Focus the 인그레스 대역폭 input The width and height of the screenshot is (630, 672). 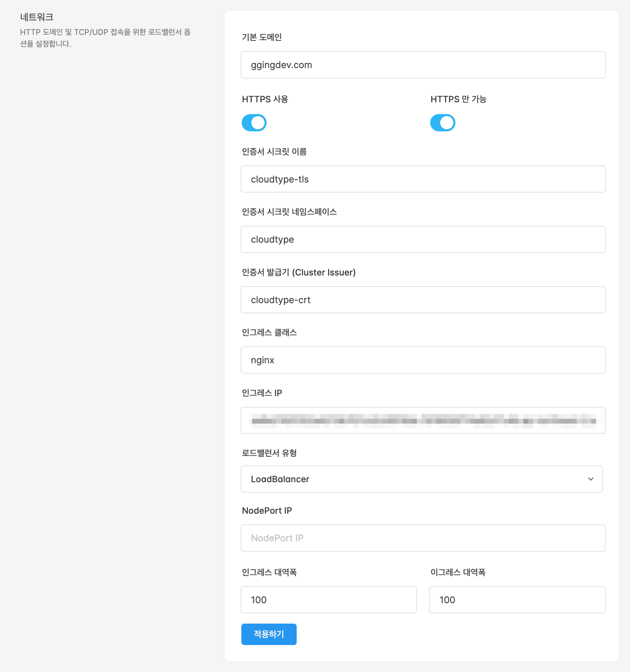(328, 600)
